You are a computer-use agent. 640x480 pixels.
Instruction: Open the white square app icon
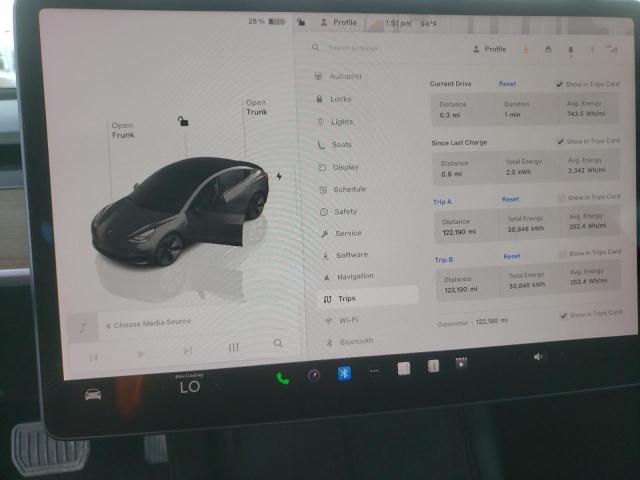[x=404, y=368]
